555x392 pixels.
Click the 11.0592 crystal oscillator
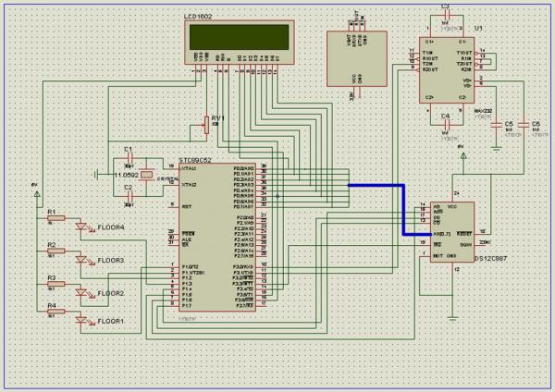(146, 174)
